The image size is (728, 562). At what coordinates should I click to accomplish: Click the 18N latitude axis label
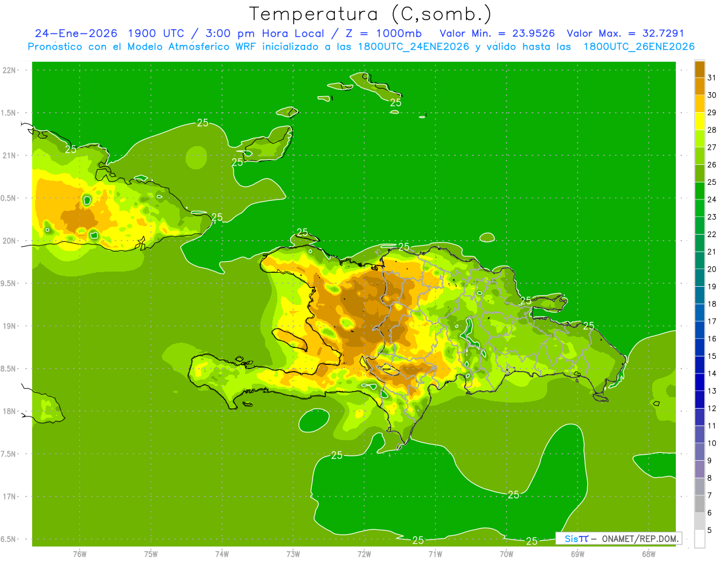coord(10,412)
